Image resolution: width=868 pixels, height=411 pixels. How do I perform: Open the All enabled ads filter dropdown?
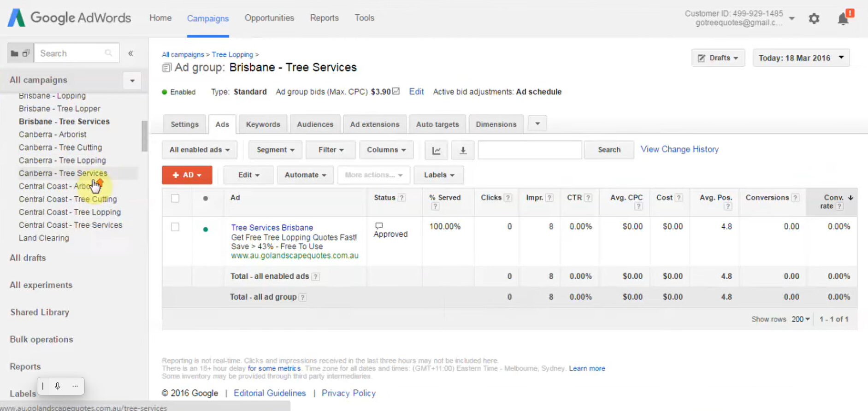coord(200,150)
